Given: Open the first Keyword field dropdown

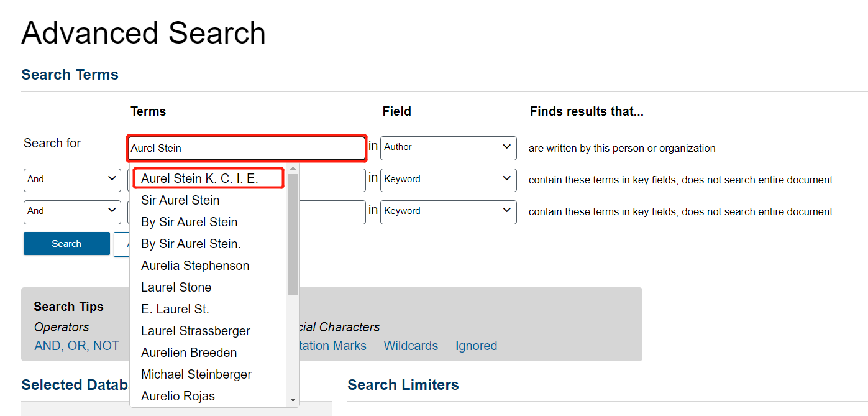Looking at the screenshot, I should pos(447,180).
